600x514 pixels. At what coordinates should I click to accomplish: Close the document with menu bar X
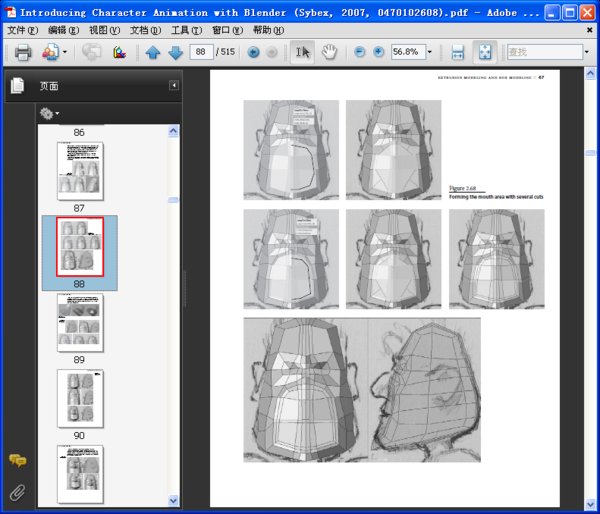tap(590, 30)
